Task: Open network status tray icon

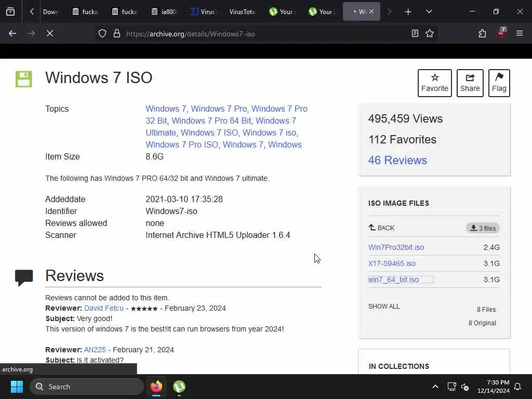Action: point(451,387)
